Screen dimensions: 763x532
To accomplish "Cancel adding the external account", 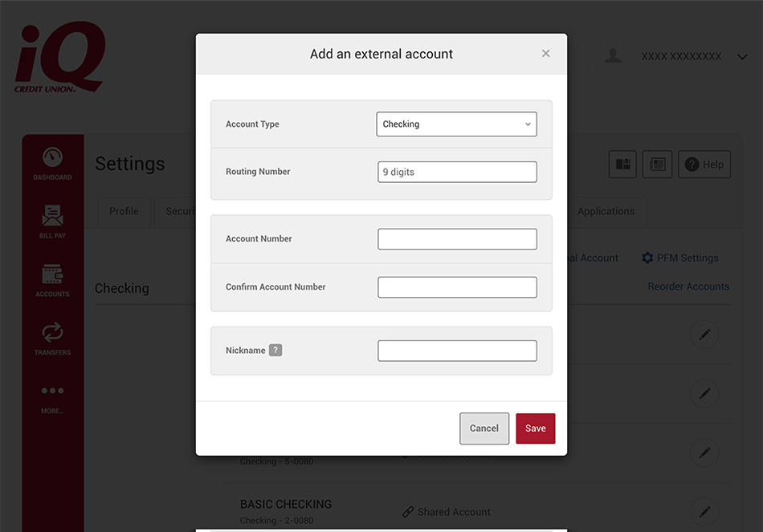I will click(484, 428).
